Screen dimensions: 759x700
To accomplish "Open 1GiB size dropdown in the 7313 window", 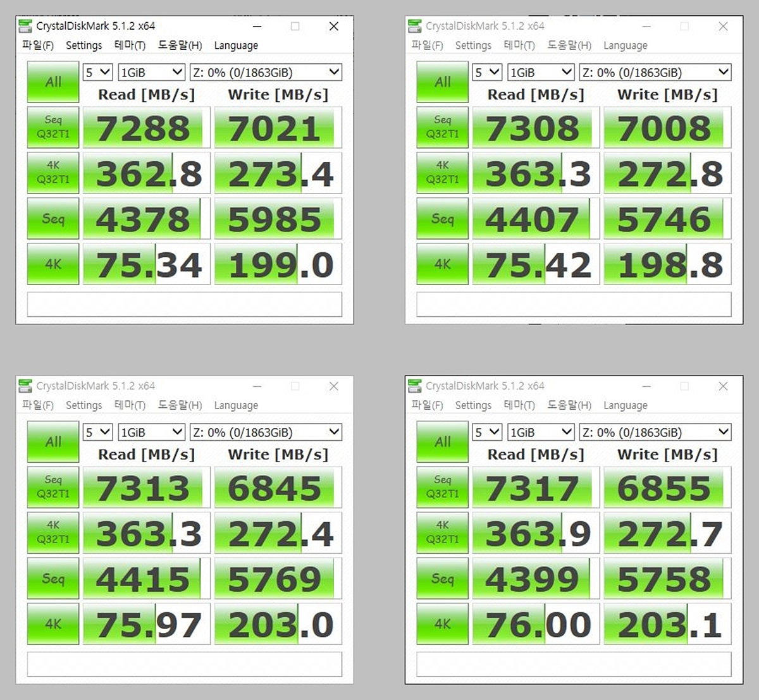I will [152, 432].
